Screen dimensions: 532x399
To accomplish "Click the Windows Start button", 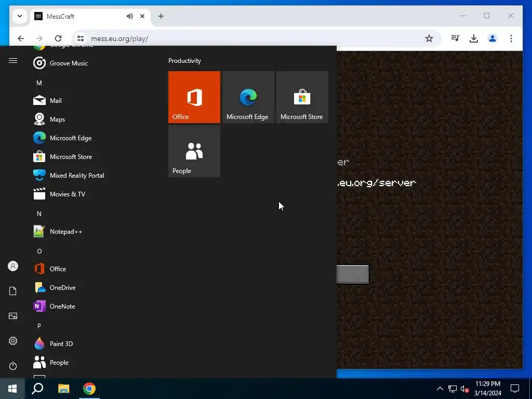I will [x=12, y=389].
